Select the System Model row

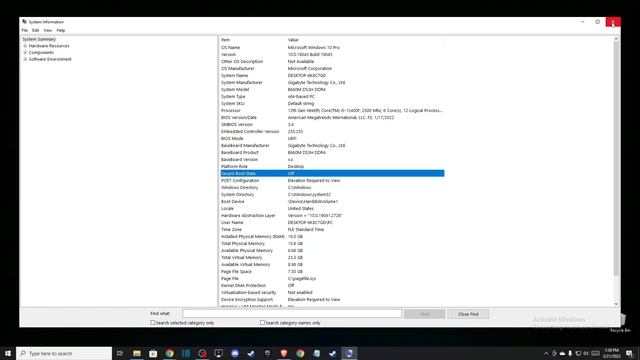(332, 89)
